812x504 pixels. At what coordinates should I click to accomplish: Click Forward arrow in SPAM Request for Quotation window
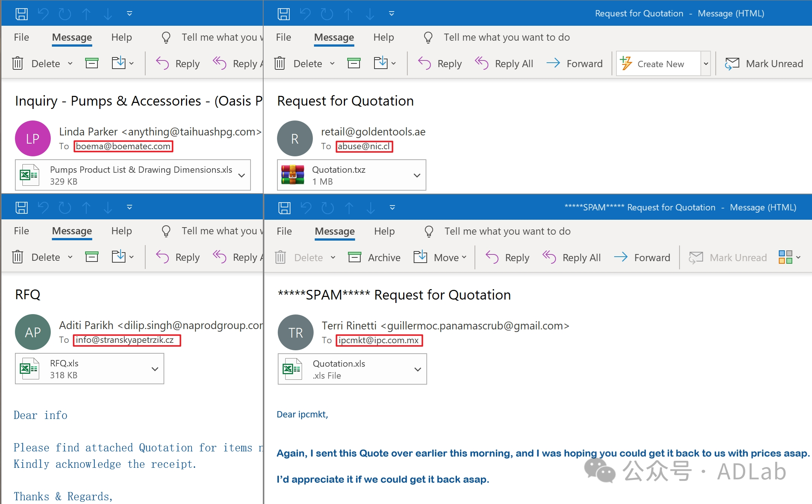pyautogui.click(x=621, y=257)
